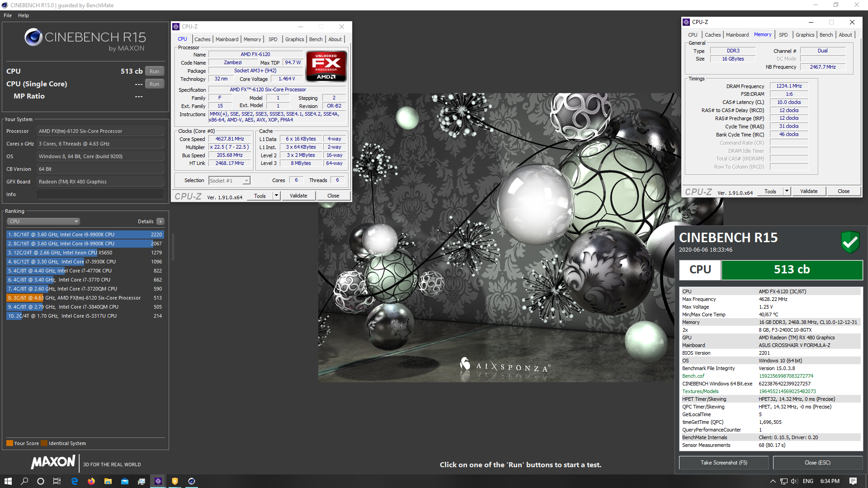Viewport: 868px width, 488px height.
Task: Switch to Cinebench taskbar icon
Action: pos(192,481)
